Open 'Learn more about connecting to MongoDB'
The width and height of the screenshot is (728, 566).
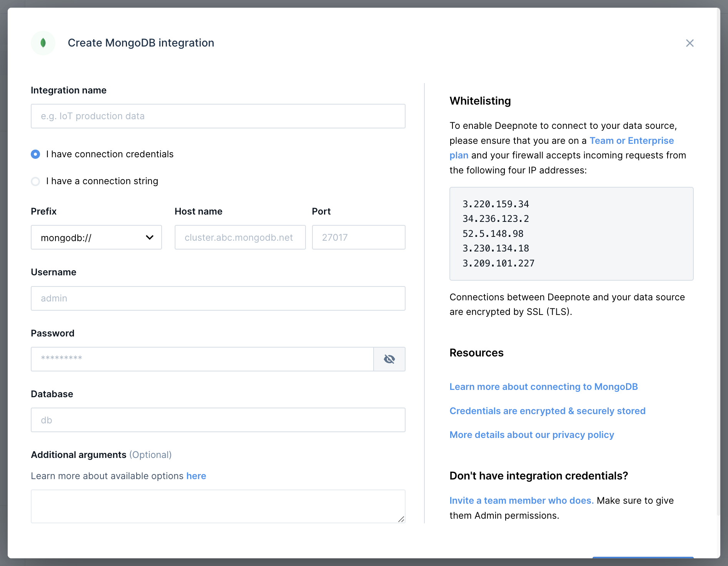[543, 387]
